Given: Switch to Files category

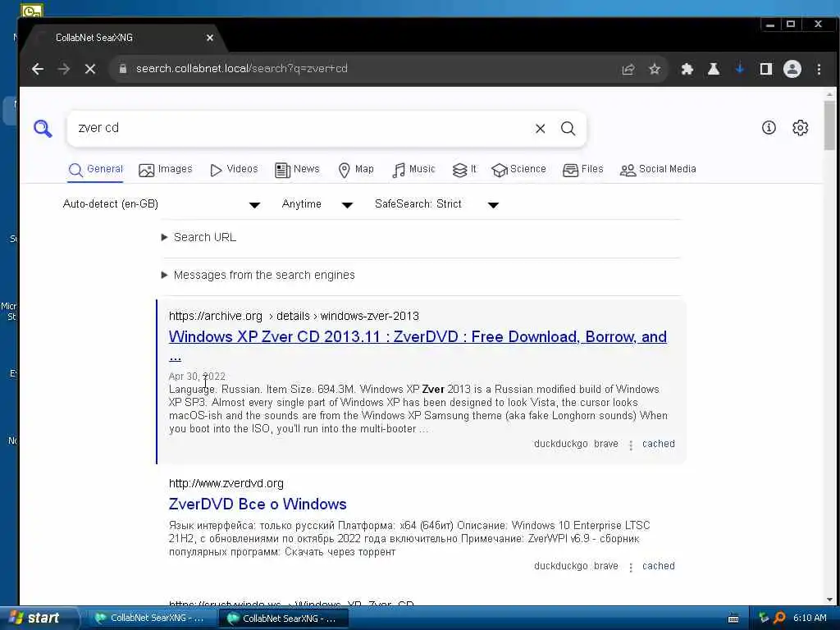Looking at the screenshot, I should [x=583, y=169].
